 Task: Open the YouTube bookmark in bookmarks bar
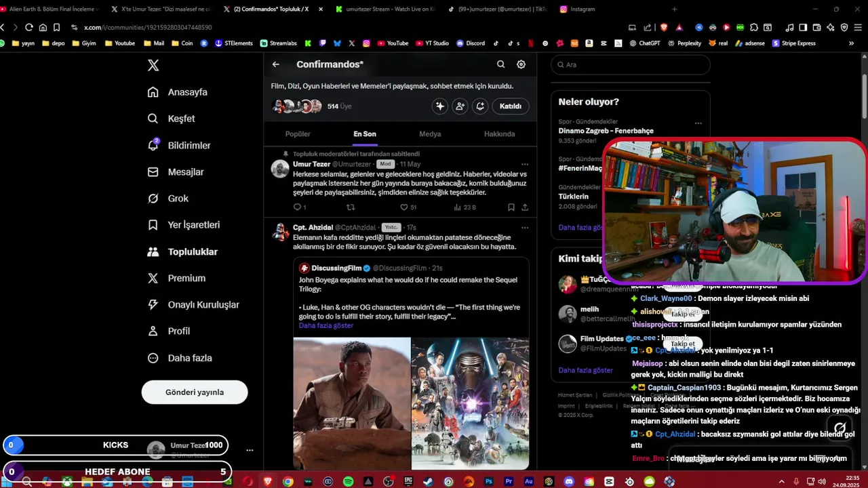tap(393, 43)
